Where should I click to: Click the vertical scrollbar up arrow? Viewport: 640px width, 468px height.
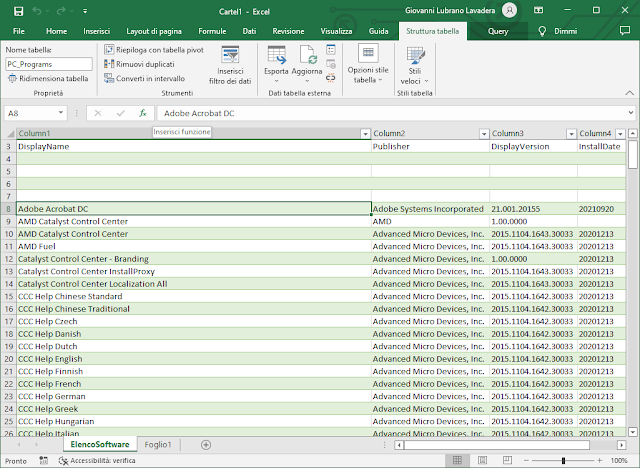click(x=633, y=133)
